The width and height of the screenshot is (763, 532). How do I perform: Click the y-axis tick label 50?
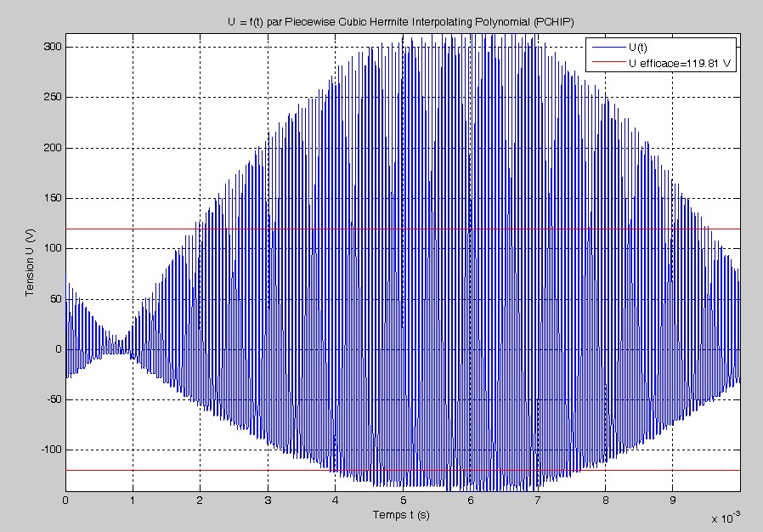click(55, 299)
